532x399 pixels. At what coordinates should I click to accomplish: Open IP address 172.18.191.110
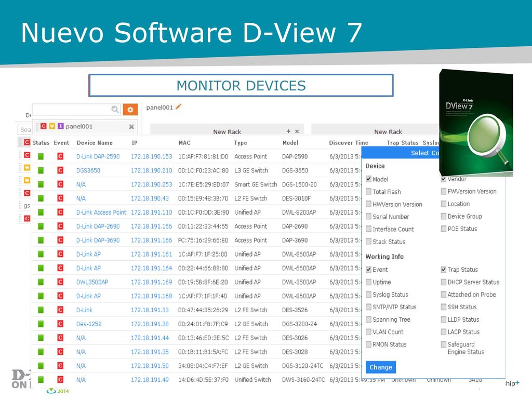coord(152,212)
